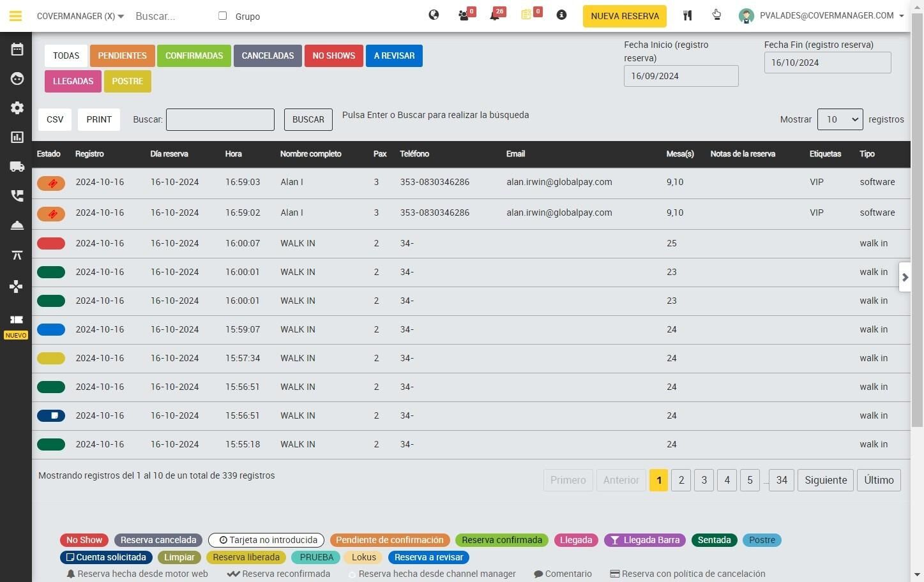This screenshot has height=582, width=924.
Task: Click the BUSCAR button
Action: (x=308, y=119)
